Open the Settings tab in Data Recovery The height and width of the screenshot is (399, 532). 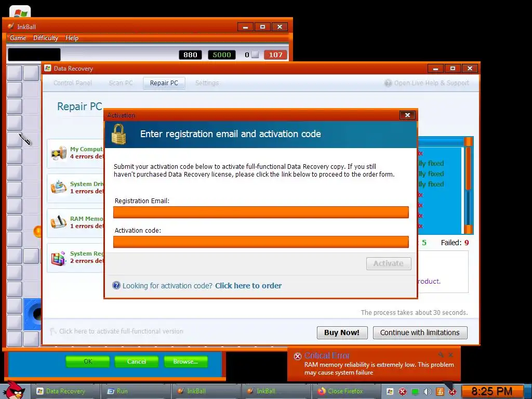[x=207, y=83]
